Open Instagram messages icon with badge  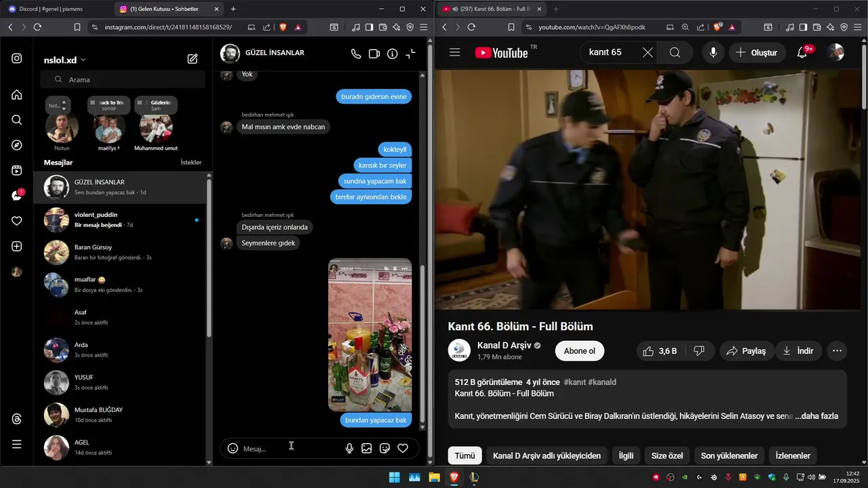coord(17,196)
